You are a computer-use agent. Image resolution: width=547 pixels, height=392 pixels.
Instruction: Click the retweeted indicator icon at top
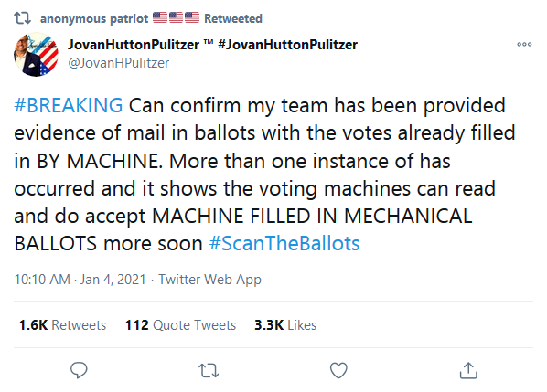(22, 18)
